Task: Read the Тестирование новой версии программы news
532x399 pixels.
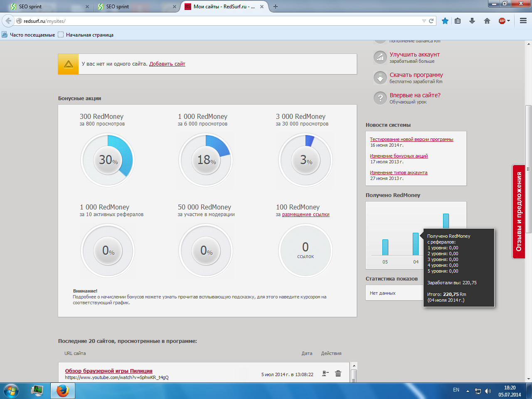Action: [411, 140]
